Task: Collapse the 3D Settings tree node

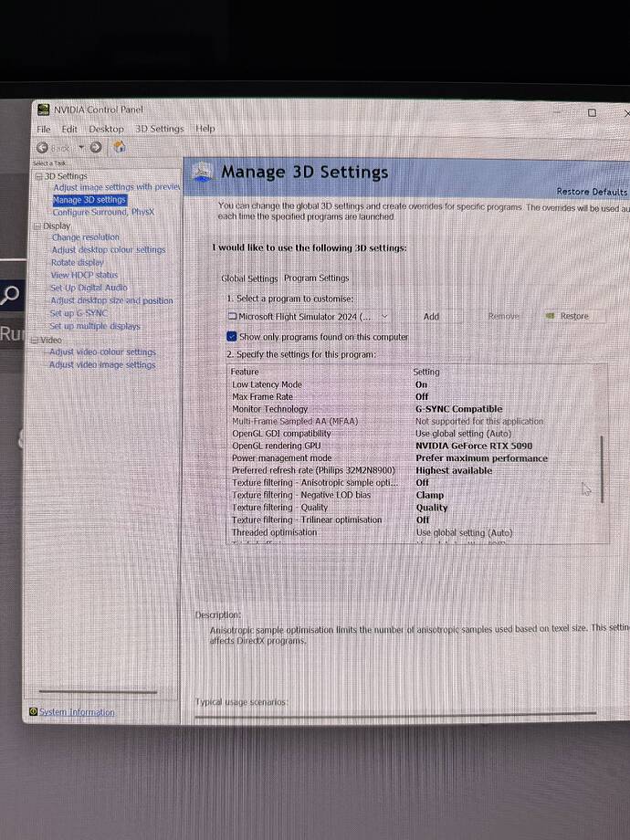Action: point(38,176)
